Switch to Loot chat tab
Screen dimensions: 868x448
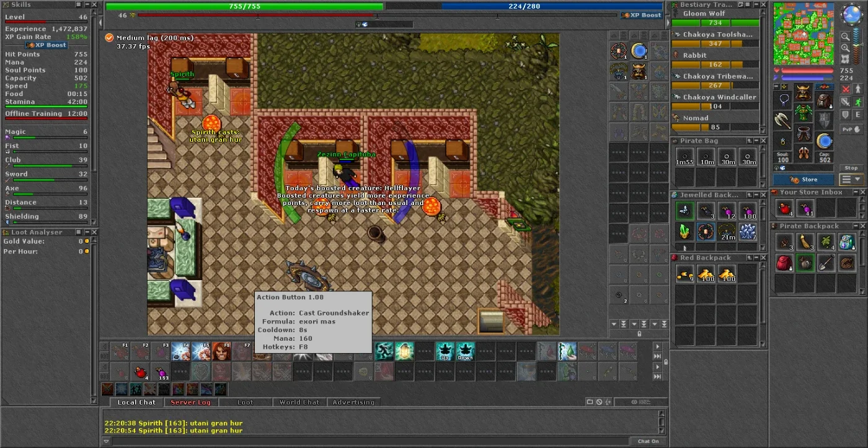point(246,402)
